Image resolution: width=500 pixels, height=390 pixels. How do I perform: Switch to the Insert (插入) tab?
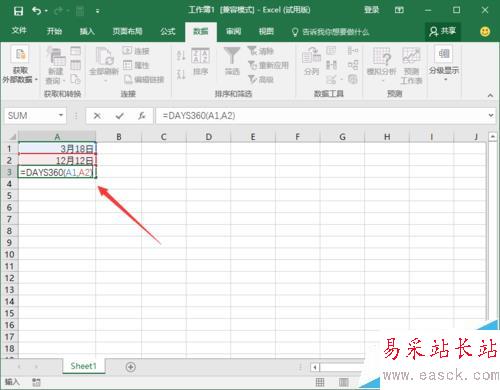(x=87, y=31)
